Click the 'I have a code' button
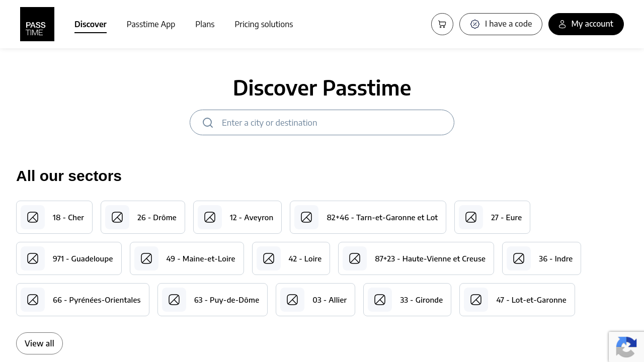This screenshot has width=644, height=362. click(501, 24)
